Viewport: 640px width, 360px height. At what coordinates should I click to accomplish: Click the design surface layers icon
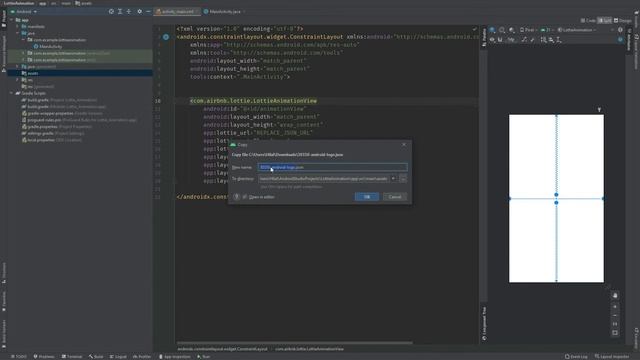pyautogui.click(x=492, y=30)
